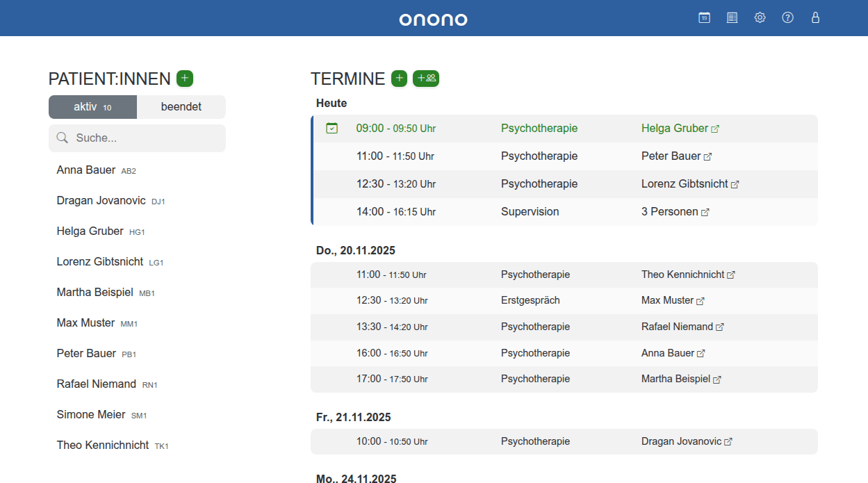Create a new Termin via the green plus button

pos(399,78)
